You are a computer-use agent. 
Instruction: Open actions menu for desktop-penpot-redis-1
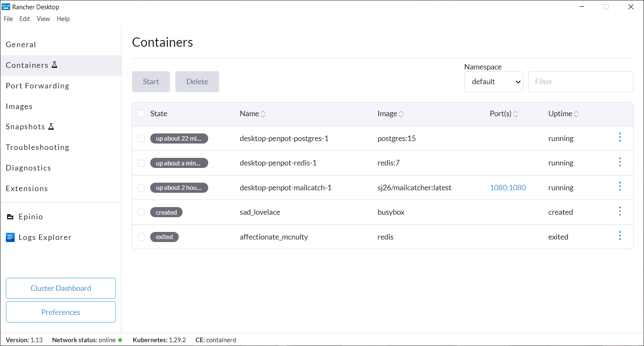[620, 162]
